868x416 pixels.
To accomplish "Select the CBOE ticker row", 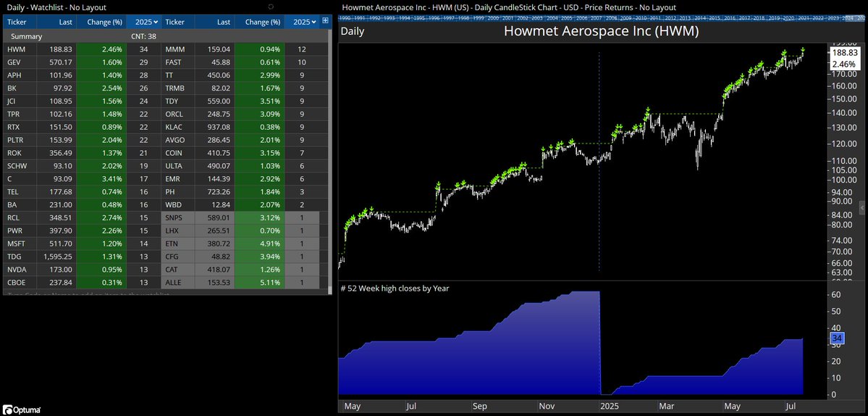I will tap(81, 283).
